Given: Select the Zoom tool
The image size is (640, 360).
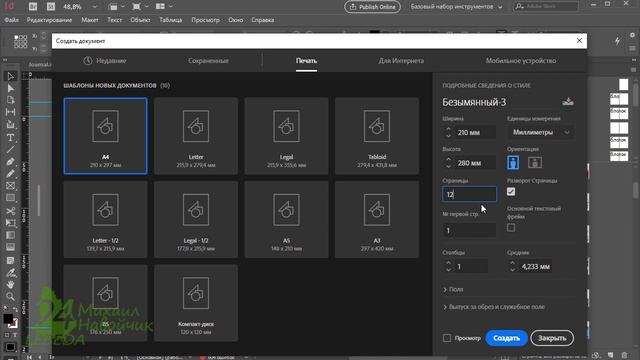Looking at the screenshot, I should click(11, 296).
